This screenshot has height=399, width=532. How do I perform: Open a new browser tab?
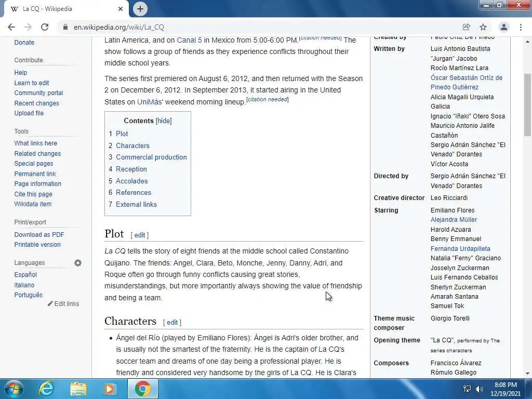point(140,9)
